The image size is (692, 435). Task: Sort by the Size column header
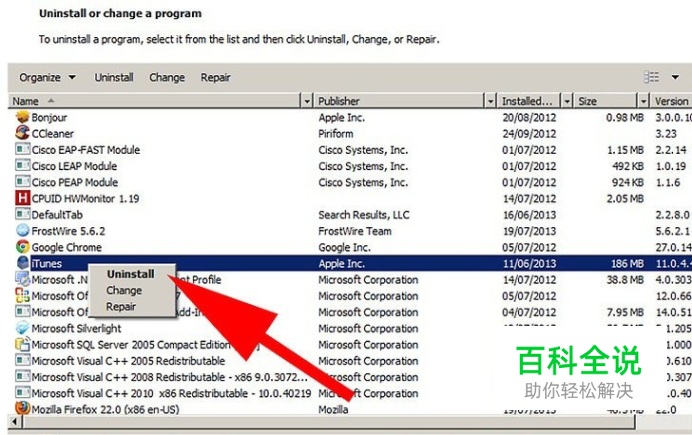click(x=606, y=101)
